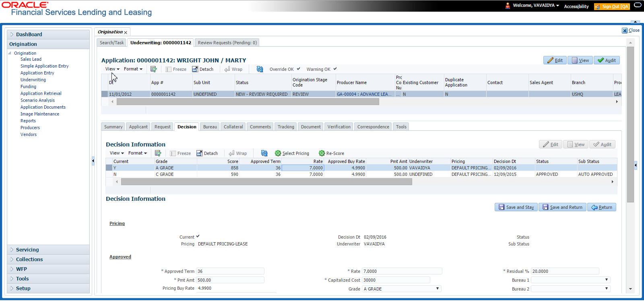Click the right-edge splitter arrow
This screenshot has width=644, height=301.
[636, 165]
